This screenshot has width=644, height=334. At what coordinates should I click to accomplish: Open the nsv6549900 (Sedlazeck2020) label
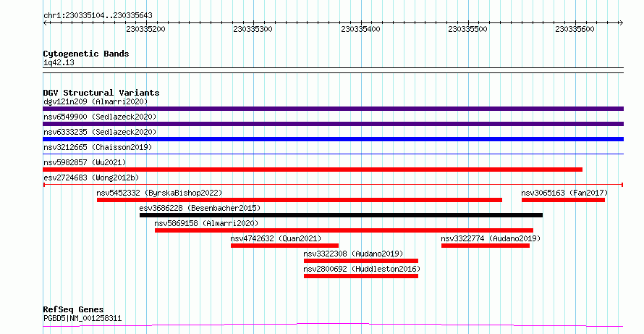click(x=100, y=117)
